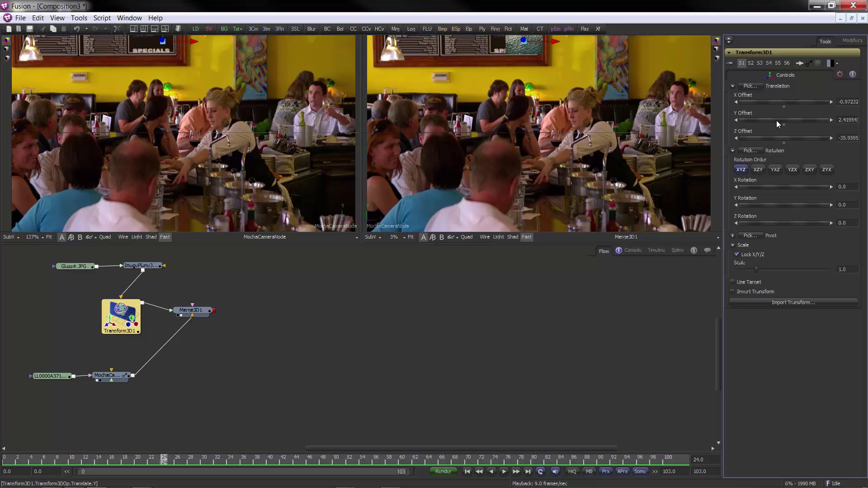
Task: Select the ZYX rotation order
Action: [x=826, y=169]
